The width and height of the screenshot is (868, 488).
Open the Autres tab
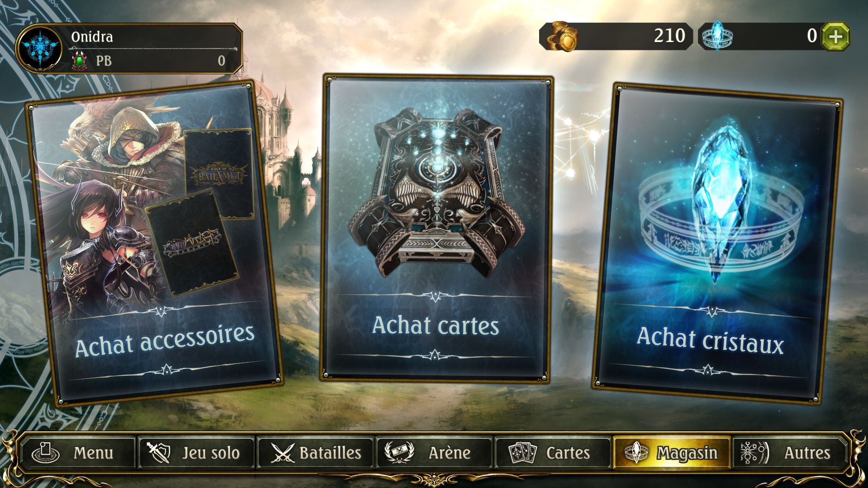coord(790,453)
